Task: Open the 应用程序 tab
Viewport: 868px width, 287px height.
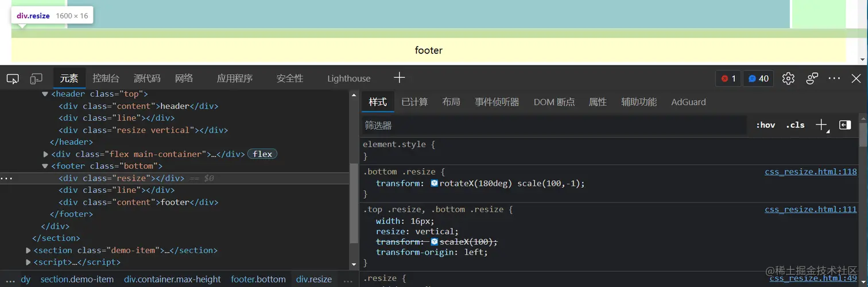Action: coord(235,79)
